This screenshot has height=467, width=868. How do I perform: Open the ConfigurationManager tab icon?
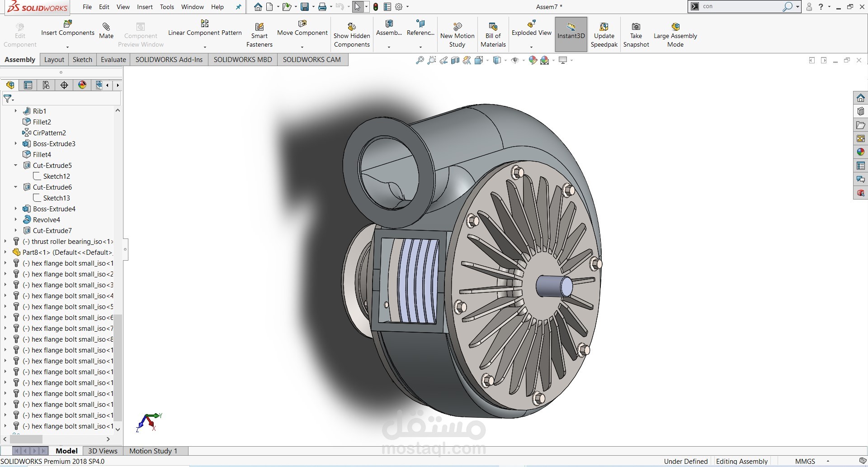tap(46, 85)
